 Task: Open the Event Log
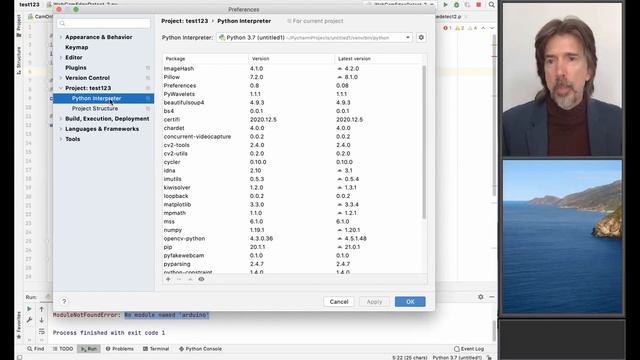pos(469,349)
